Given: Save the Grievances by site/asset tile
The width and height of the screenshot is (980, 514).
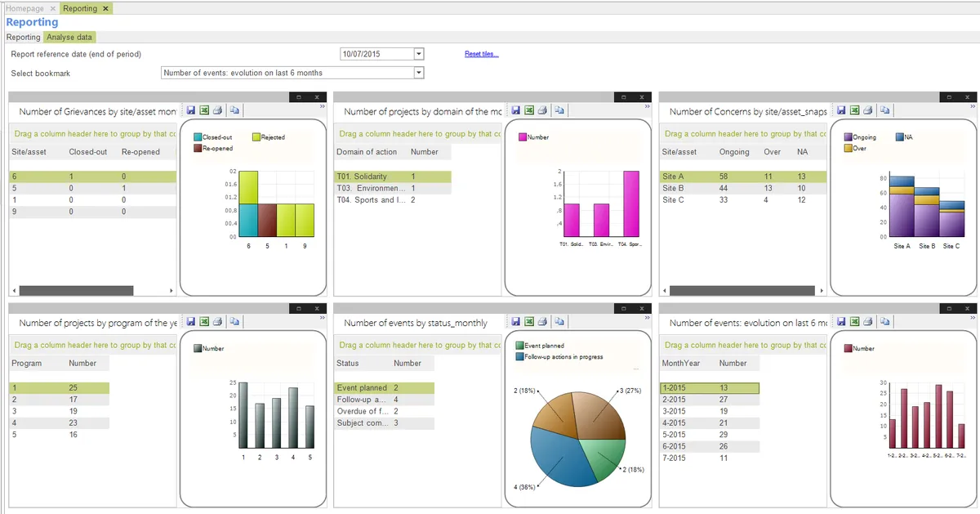Looking at the screenshot, I should (x=190, y=110).
